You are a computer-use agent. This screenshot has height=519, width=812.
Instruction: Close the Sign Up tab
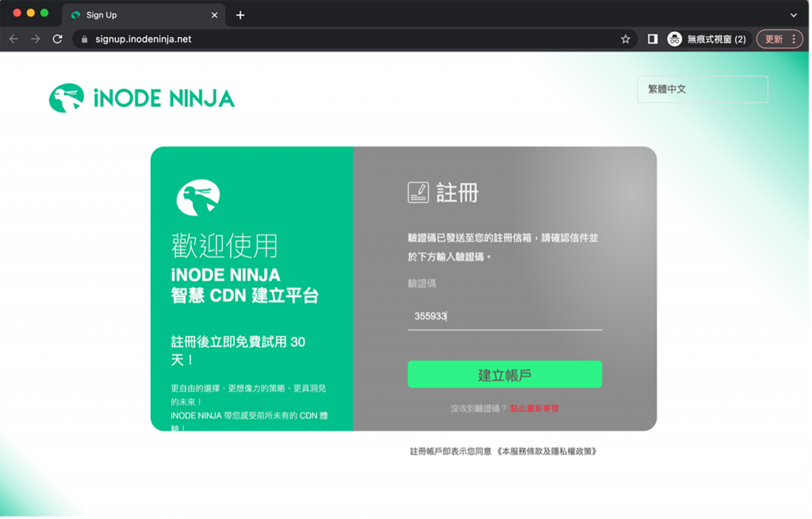[214, 16]
